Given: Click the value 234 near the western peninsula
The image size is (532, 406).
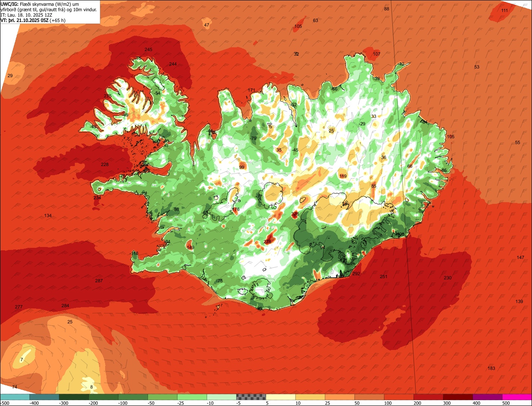Looking at the screenshot, I should 97,198.
